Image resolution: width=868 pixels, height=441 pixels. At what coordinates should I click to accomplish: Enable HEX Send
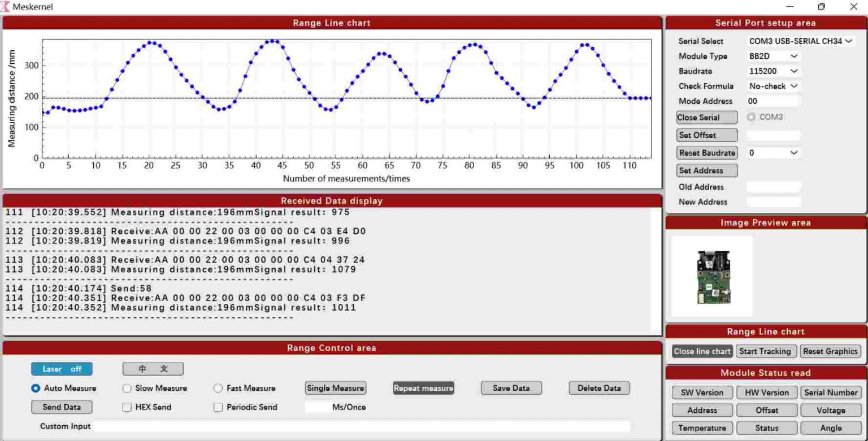(126, 407)
